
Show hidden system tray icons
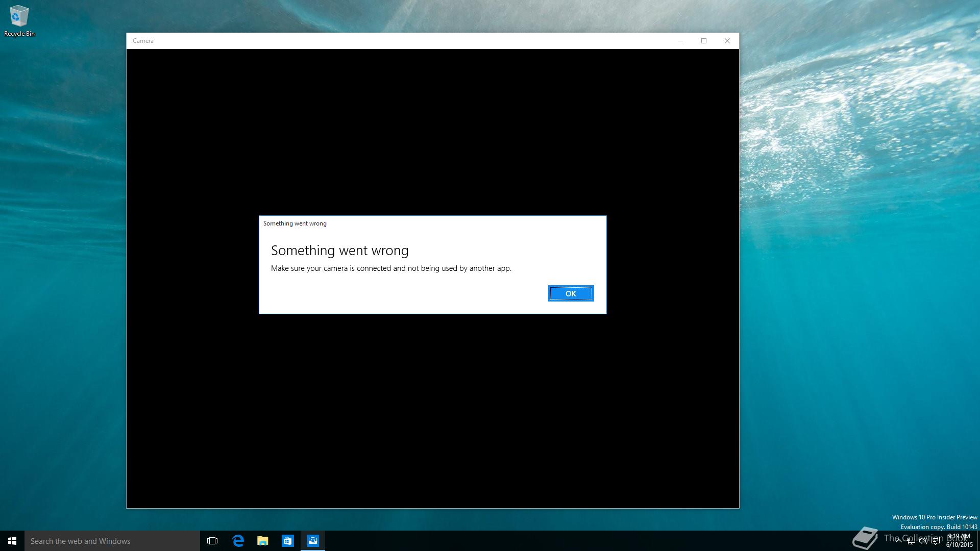pyautogui.click(x=898, y=541)
